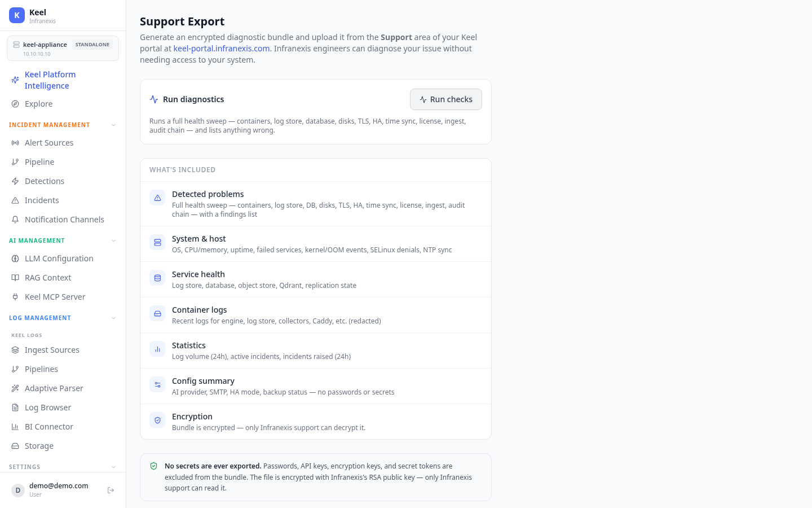Click the Adaptive Parser wand icon
812x508 pixels.
[15, 388]
